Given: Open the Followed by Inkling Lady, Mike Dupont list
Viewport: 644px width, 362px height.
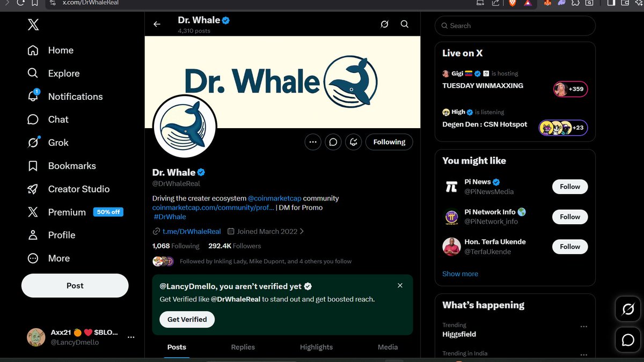Looking at the screenshot, I should [266, 261].
